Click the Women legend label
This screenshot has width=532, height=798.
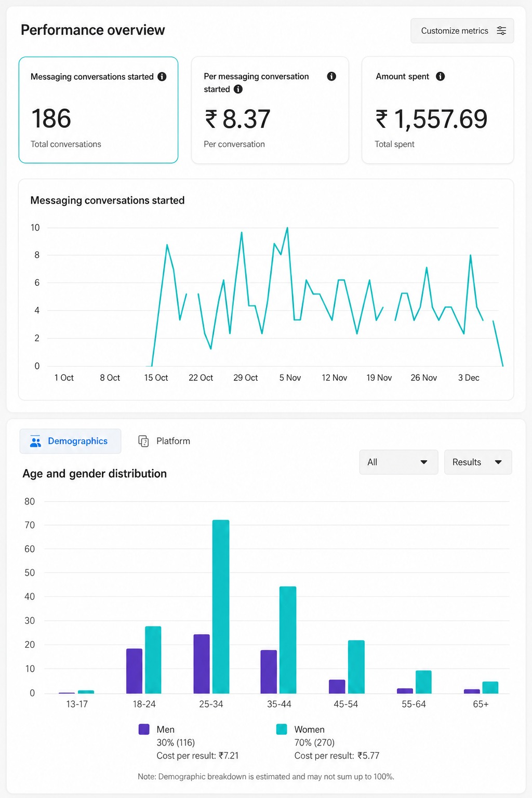pos(309,729)
